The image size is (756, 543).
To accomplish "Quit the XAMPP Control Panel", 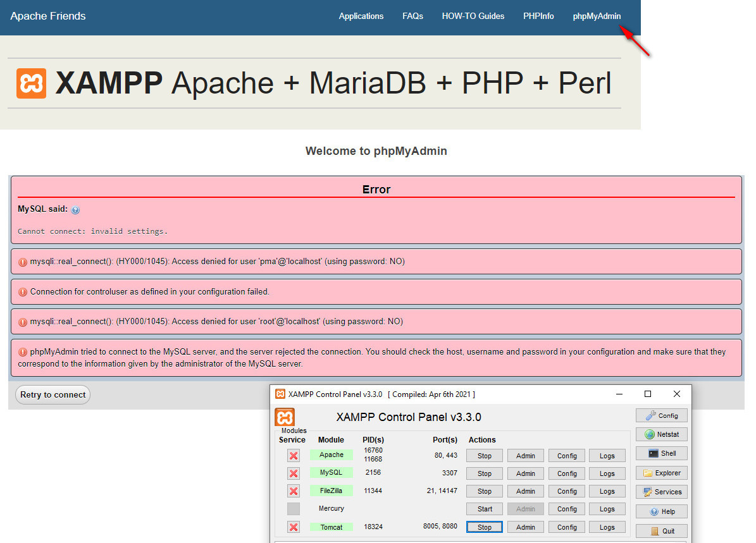I will [661, 530].
